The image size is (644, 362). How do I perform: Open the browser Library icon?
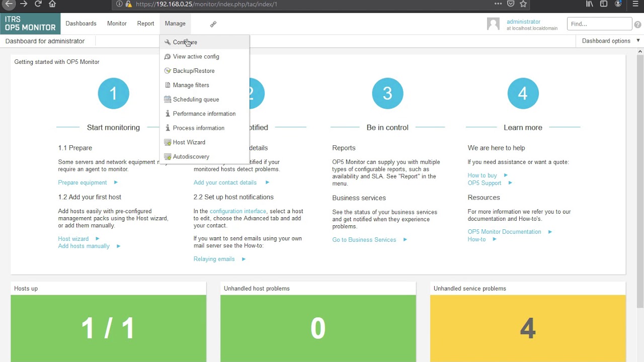pyautogui.click(x=590, y=4)
